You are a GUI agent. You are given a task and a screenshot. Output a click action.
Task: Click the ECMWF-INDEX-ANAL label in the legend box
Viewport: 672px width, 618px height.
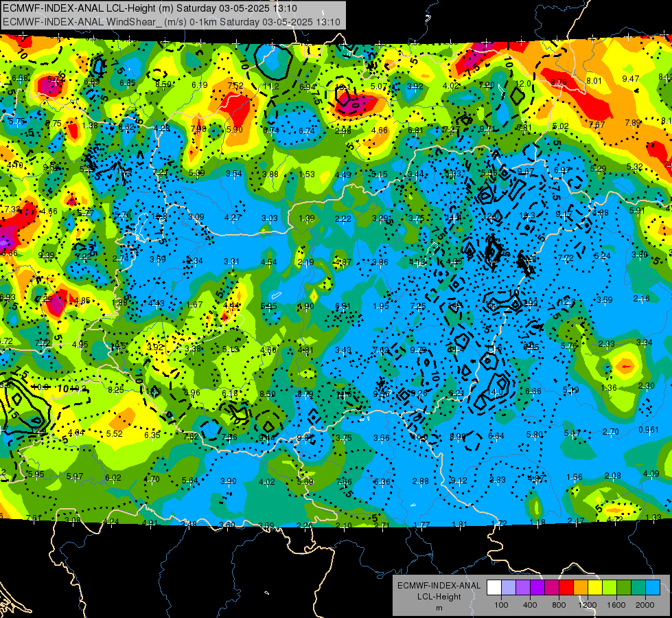439,586
